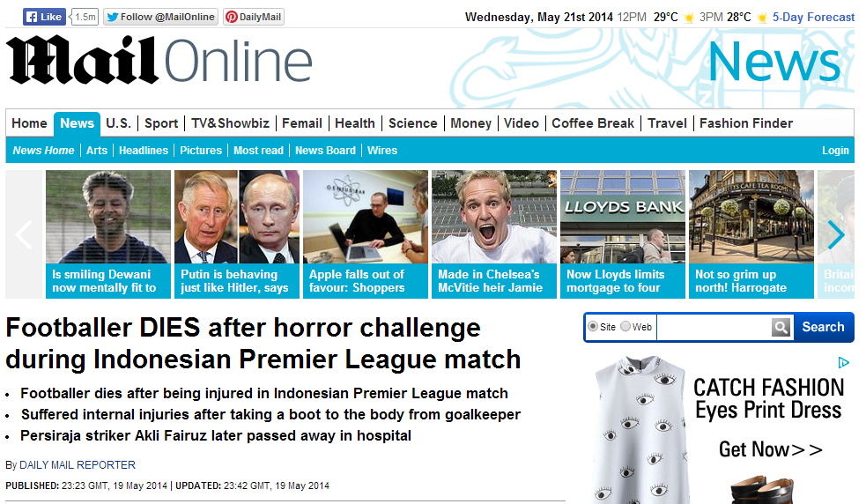
Task: Follow @MailOnline on Twitter
Action: pos(160,17)
